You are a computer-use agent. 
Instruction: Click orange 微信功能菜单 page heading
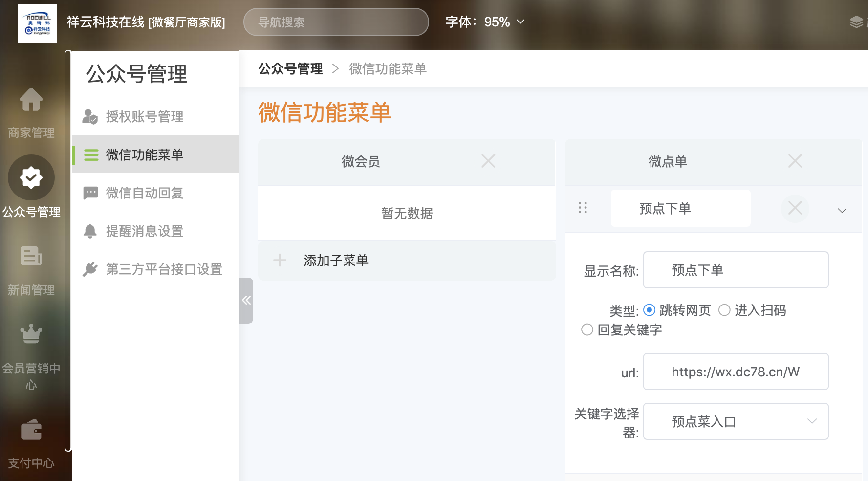click(x=325, y=112)
